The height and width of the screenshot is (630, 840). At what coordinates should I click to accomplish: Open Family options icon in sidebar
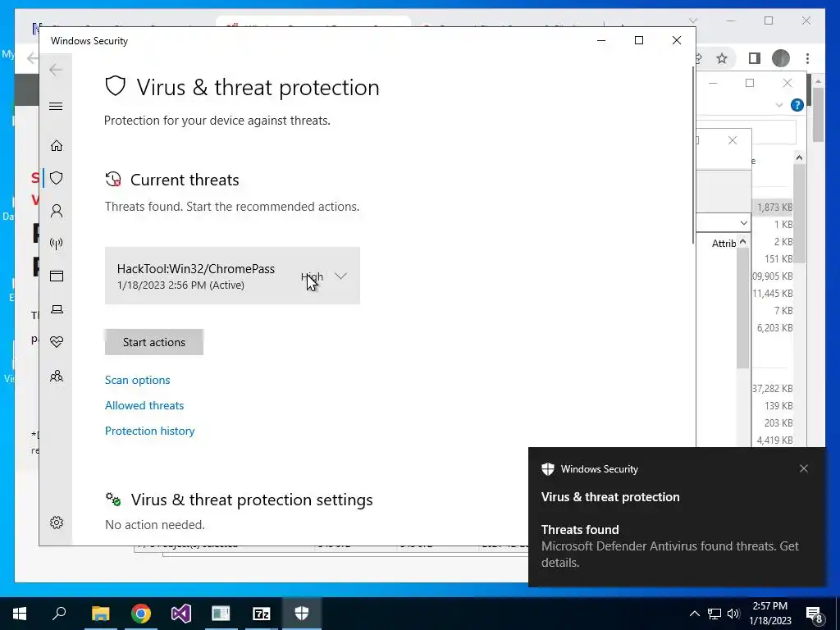[x=57, y=376]
